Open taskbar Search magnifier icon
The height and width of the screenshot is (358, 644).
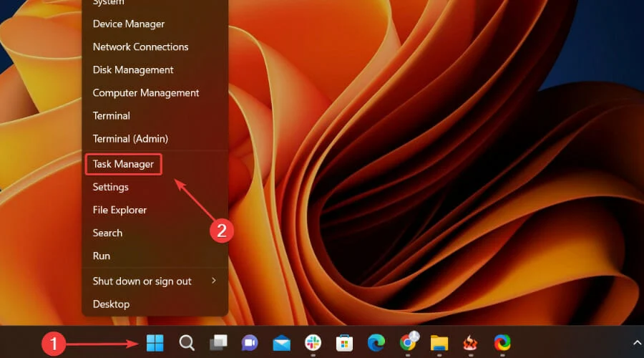[x=187, y=343]
